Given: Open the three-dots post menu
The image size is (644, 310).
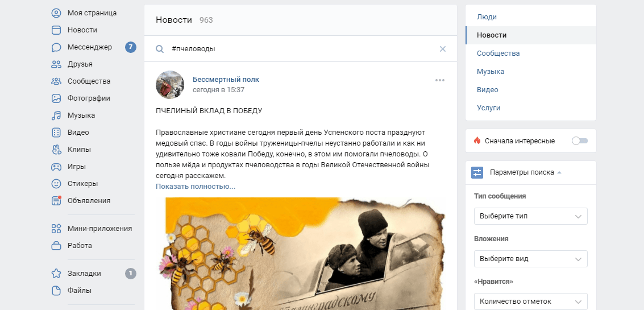Looking at the screenshot, I should (x=440, y=80).
